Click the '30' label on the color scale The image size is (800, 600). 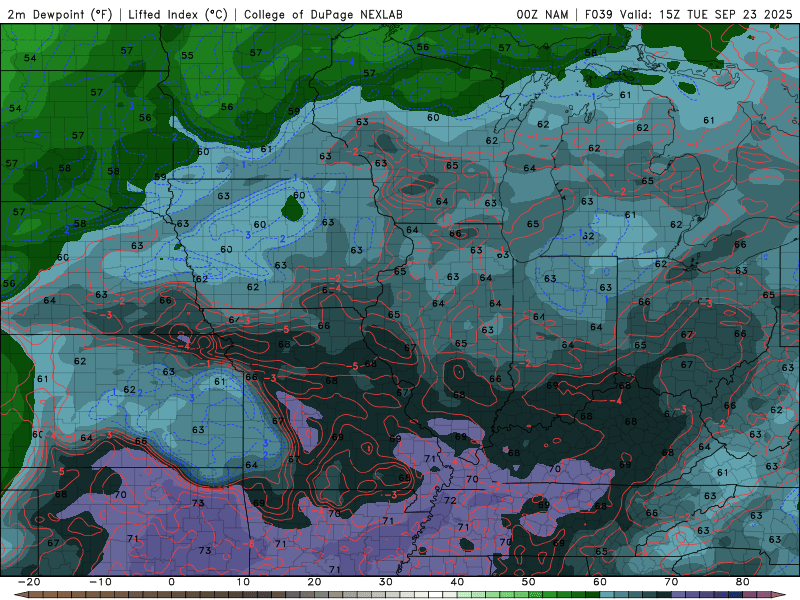pos(386,582)
